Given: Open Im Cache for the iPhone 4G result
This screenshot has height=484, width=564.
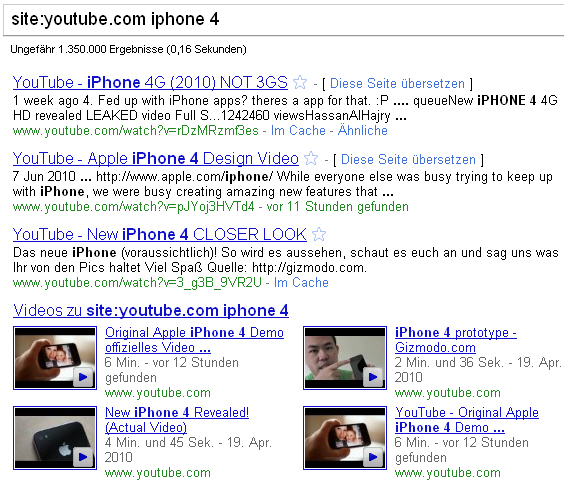Looking at the screenshot, I should coord(298,130).
